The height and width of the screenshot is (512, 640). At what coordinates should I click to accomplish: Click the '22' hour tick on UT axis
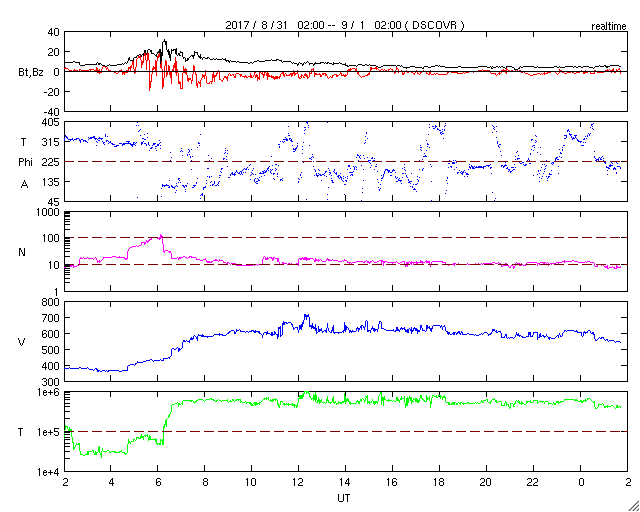tap(534, 482)
